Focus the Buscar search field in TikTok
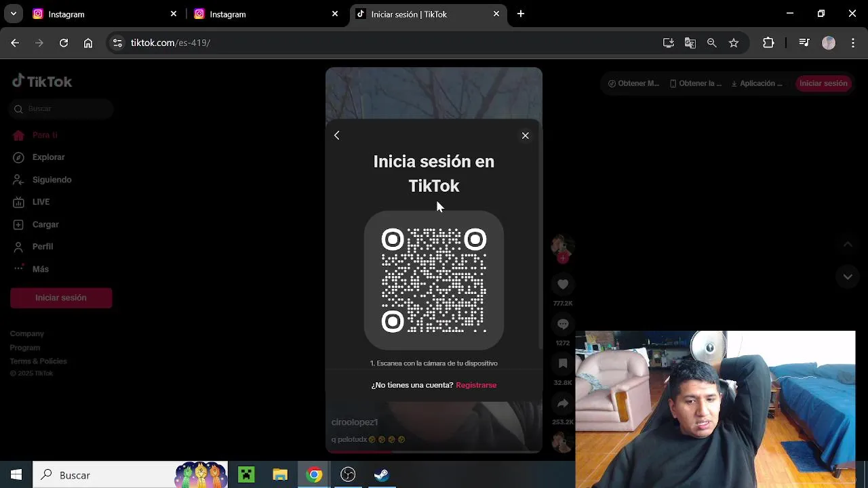Image resolution: width=868 pixels, height=488 pixels. click(61, 108)
